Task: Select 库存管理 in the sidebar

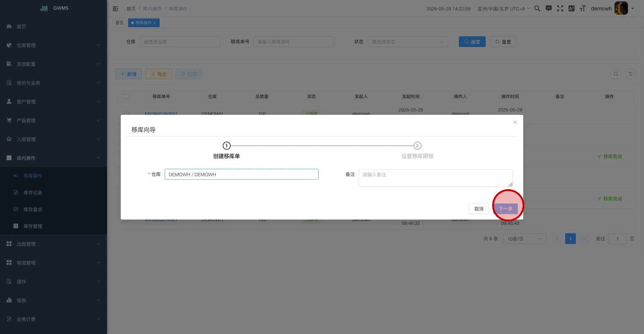Action: pos(54,226)
